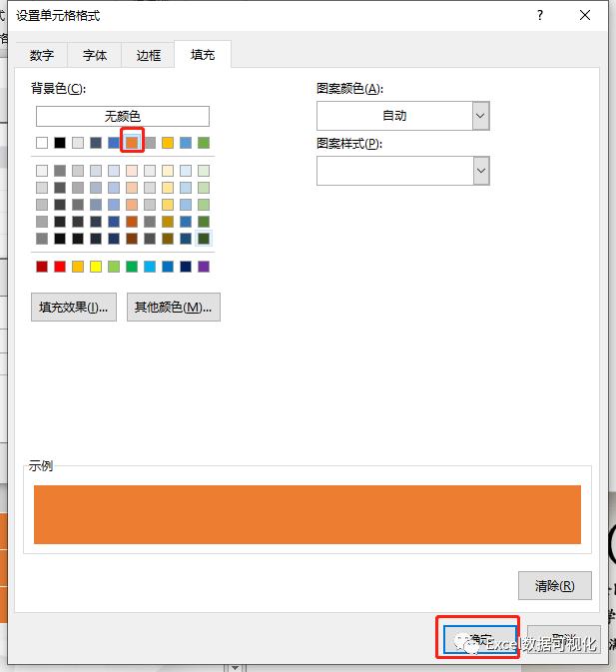Select the medium gray swatch in top theme row
The width and height of the screenshot is (616, 672).
pyautogui.click(x=150, y=143)
